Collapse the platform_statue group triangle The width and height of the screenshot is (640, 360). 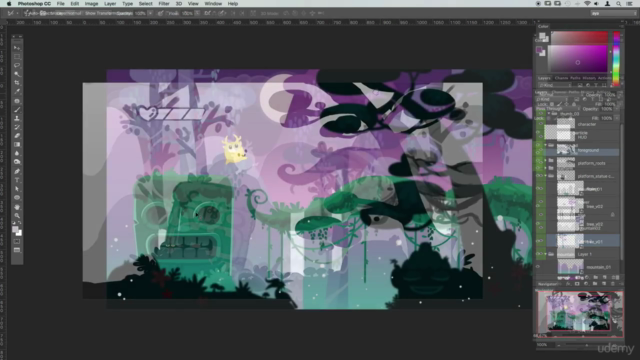[x=546, y=176]
